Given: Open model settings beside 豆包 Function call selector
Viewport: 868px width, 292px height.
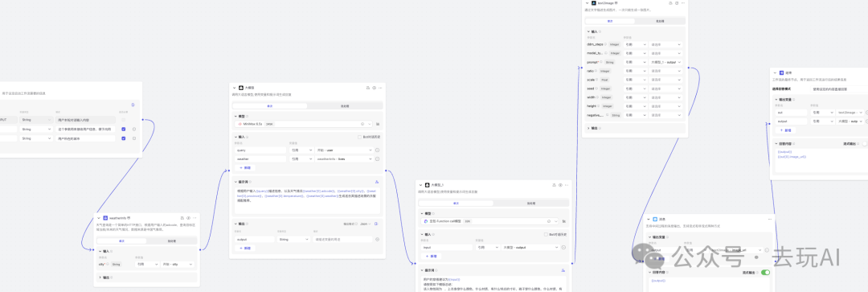Looking at the screenshot, I should [563, 221].
